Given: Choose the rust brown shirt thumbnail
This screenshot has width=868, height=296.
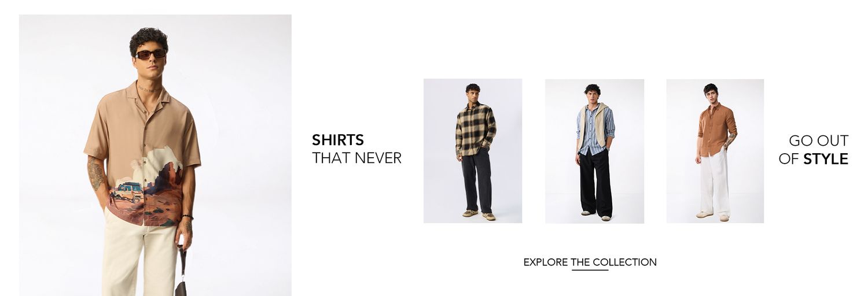Looking at the screenshot, I should [715, 151].
